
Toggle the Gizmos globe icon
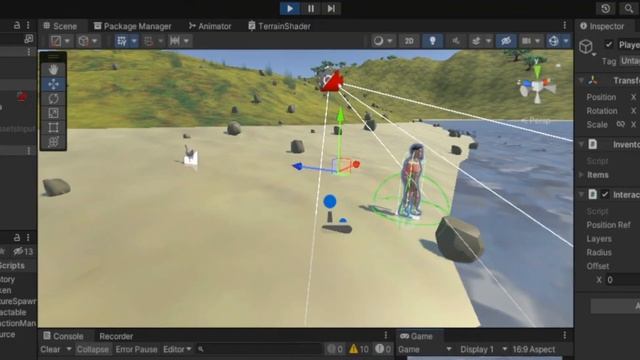553,41
